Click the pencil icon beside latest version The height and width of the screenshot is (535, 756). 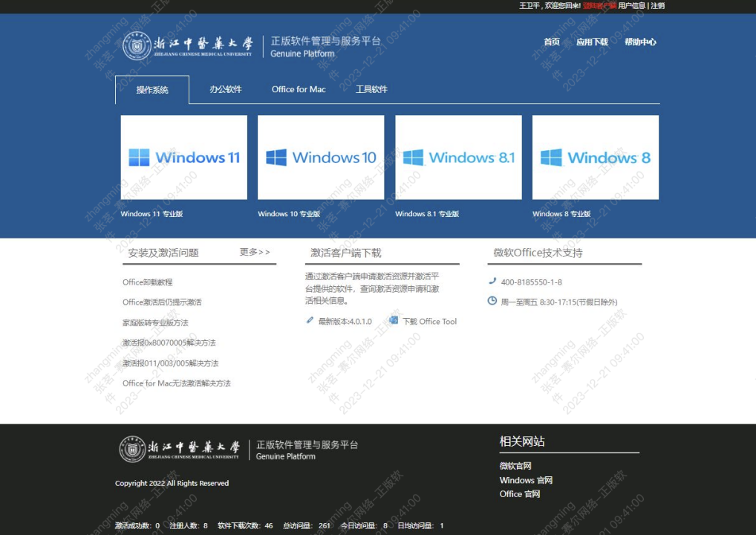pos(310,320)
